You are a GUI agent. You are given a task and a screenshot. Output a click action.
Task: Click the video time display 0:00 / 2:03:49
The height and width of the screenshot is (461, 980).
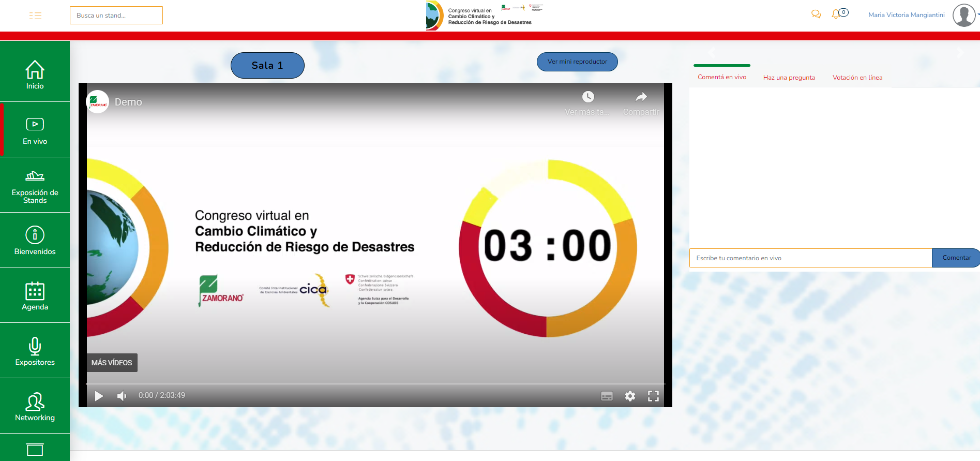(x=162, y=395)
